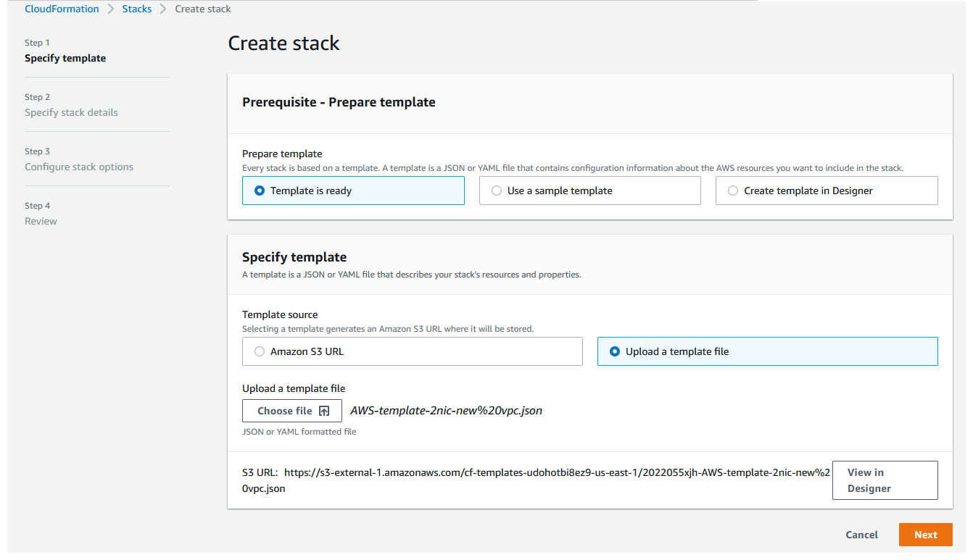Select Upload a template file radio option

tap(767, 351)
